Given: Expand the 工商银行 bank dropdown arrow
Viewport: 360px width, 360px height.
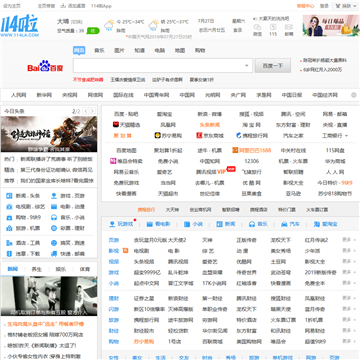Looking at the screenshot, I should (346, 136).
